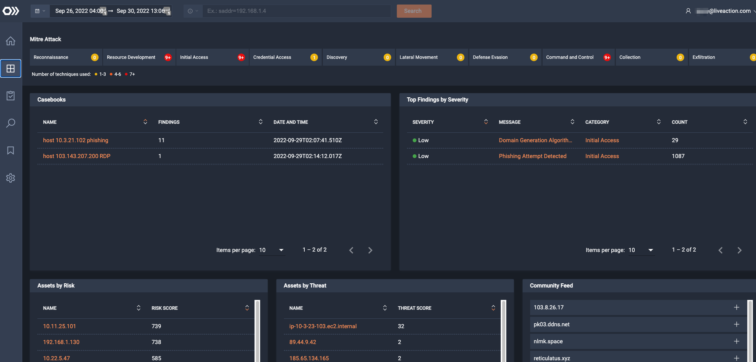Sort Top Findings by Message column
This screenshot has width=756, height=362.
572,122
